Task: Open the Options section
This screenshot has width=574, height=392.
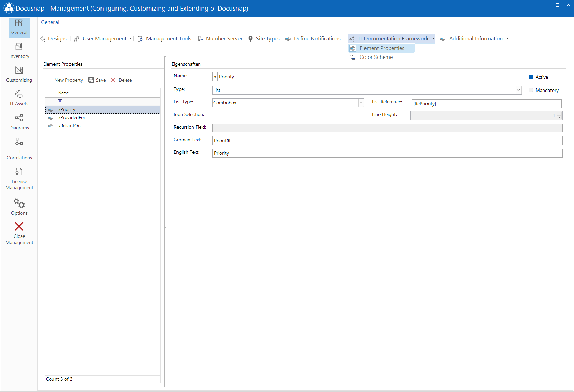Action: point(19,207)
